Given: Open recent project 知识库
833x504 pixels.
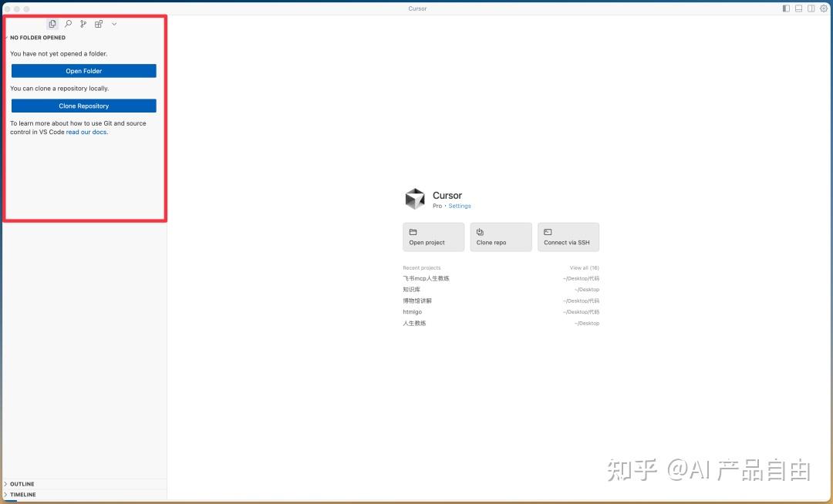Looking at the screenshot, I should tap(501, 290).
